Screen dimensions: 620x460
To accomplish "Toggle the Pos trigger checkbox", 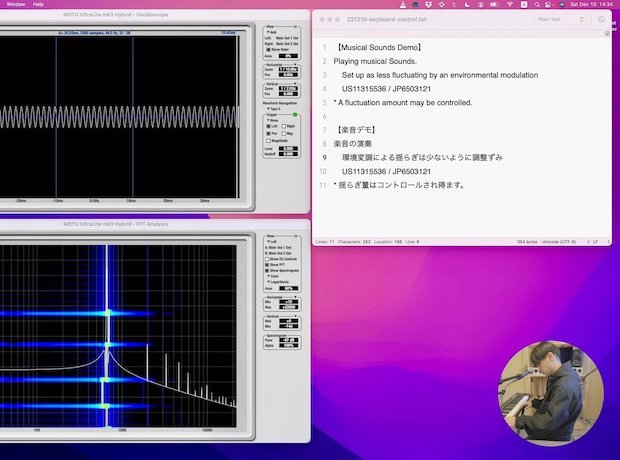I will coord(268,133).
